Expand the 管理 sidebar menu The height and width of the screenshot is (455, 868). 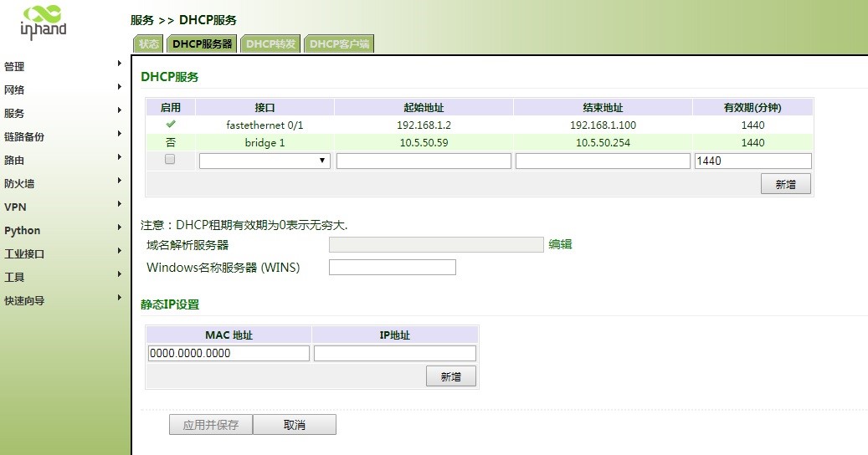click(63, 66)
